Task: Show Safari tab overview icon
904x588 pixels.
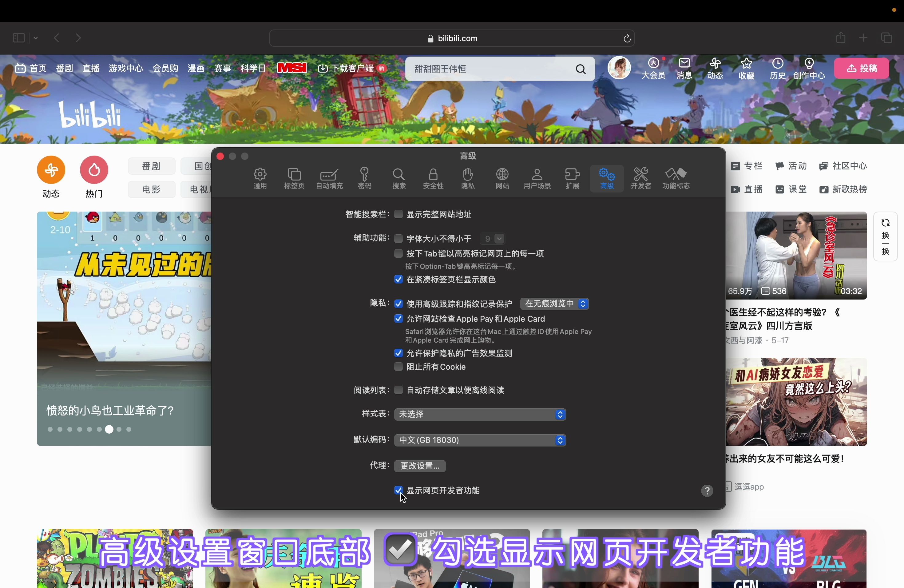Action: 886,38
